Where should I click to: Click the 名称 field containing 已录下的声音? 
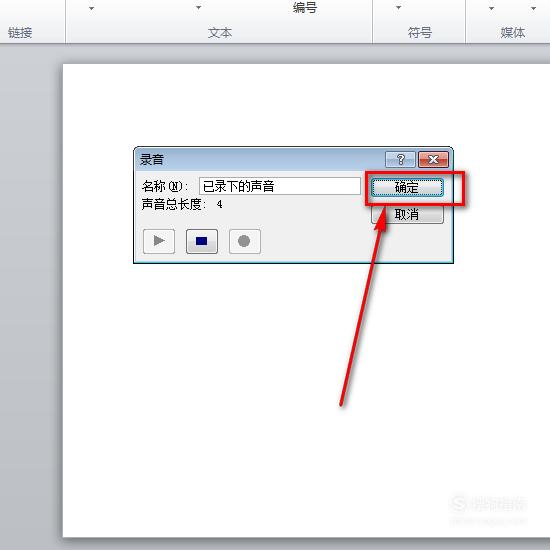click(x=280, y=186)
